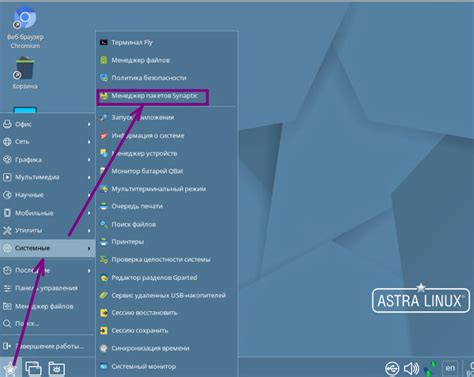Click the system monitor icon
The height and width of the screenshot is (377, 474).
[x=104, y=366]
